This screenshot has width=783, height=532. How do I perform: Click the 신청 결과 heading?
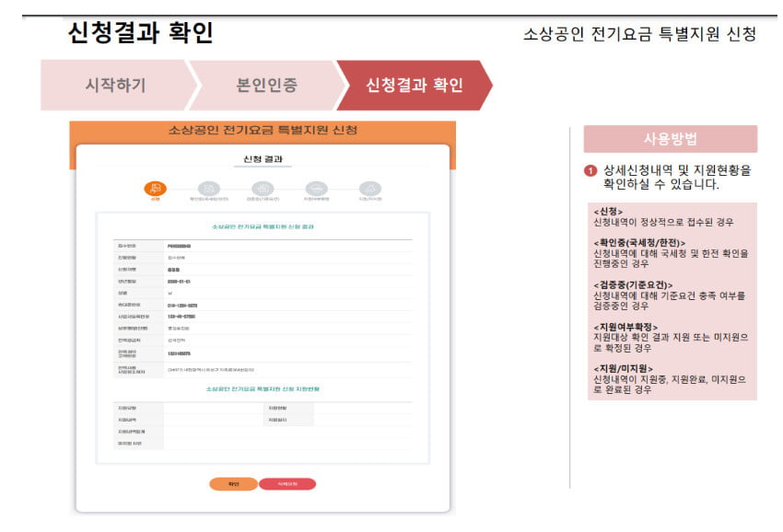point(261,159)
